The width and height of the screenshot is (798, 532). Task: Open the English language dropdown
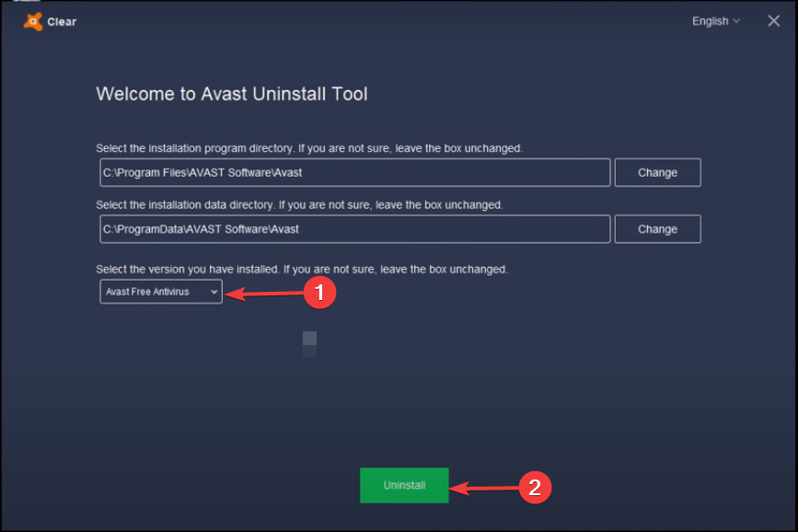715,21
